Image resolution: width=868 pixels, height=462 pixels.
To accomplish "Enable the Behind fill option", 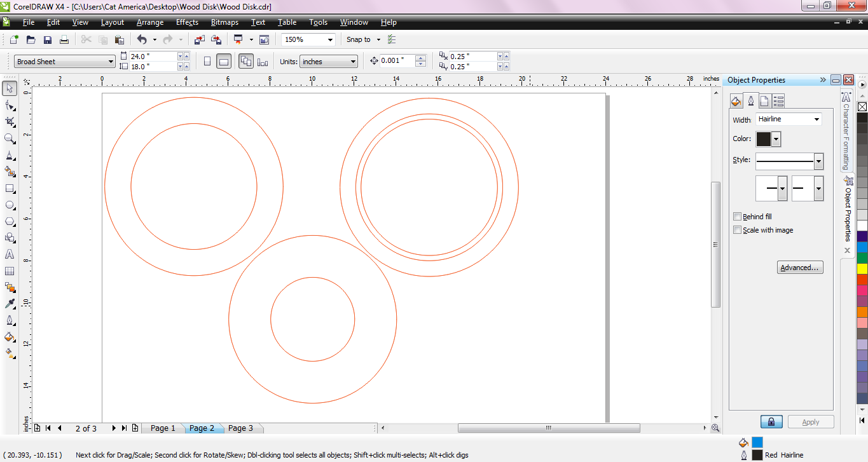I will click(x=737, y=216).
